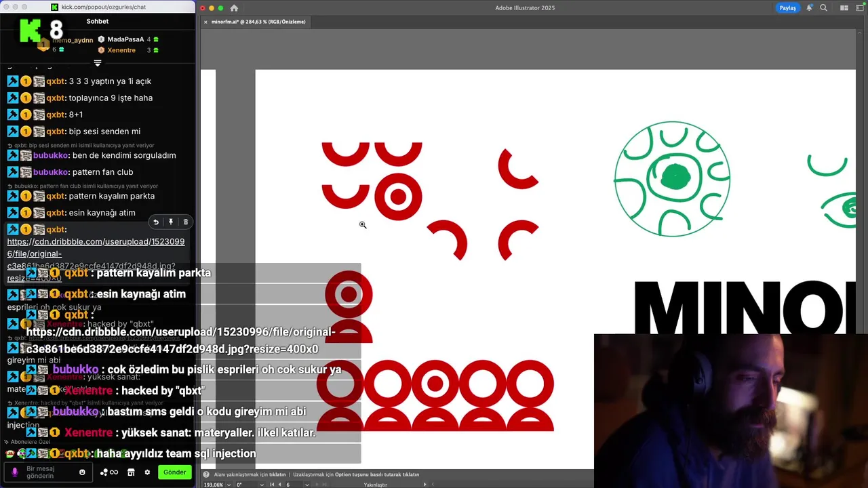
Task: Collapse the chat leaderboard arrow
Action: tap(98, 63)
